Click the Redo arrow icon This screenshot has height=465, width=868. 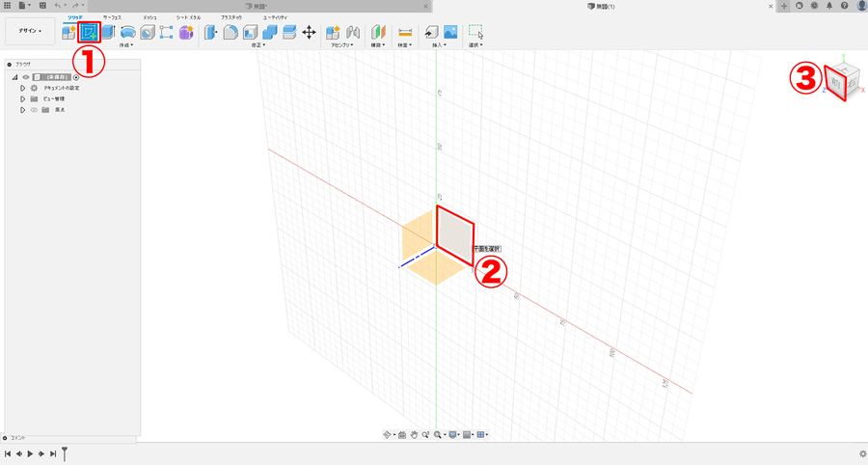(75, 6)
